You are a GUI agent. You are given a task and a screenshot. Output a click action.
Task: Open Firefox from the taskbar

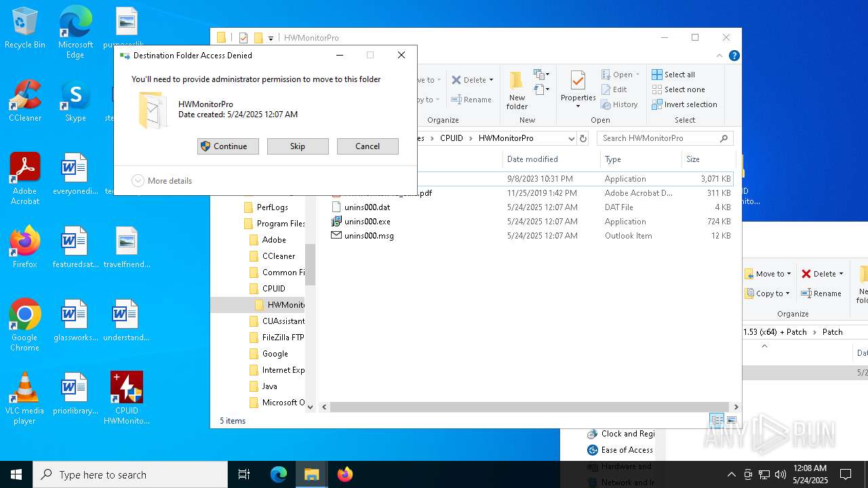(x=345, y=474)
